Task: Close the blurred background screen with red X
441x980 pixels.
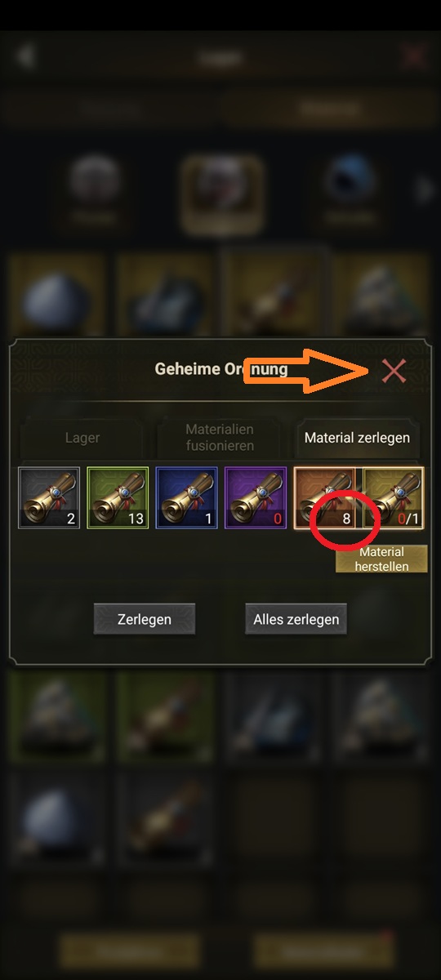Action: [x=415, y=56]
